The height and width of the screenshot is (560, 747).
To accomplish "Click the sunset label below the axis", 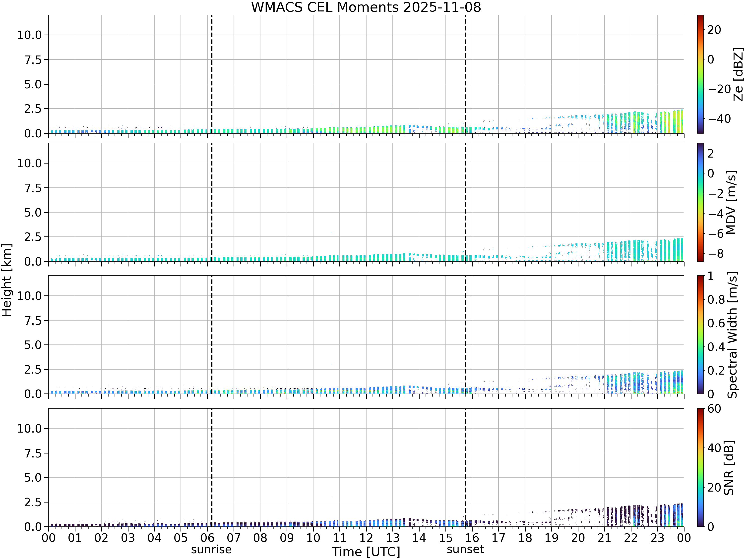I will pos(465,549).
